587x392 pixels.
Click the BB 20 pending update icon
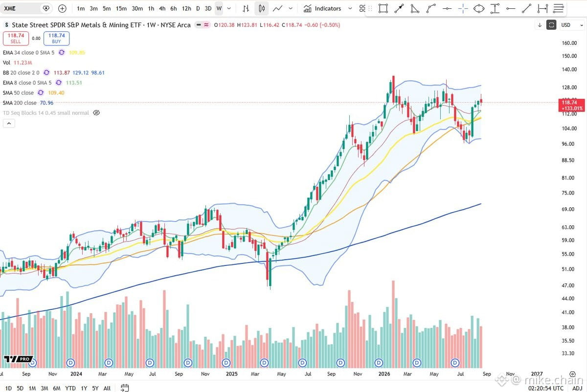[x=46, y=72]
